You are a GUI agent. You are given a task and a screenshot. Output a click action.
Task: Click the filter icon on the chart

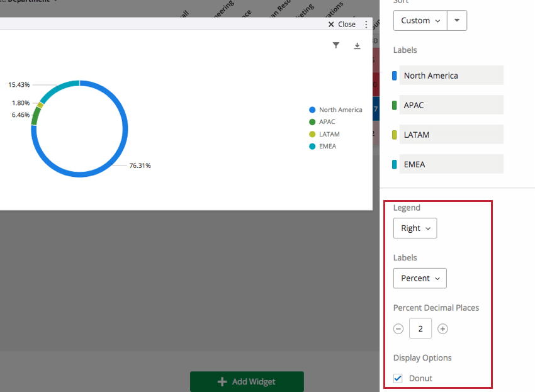tap(335, 45)
